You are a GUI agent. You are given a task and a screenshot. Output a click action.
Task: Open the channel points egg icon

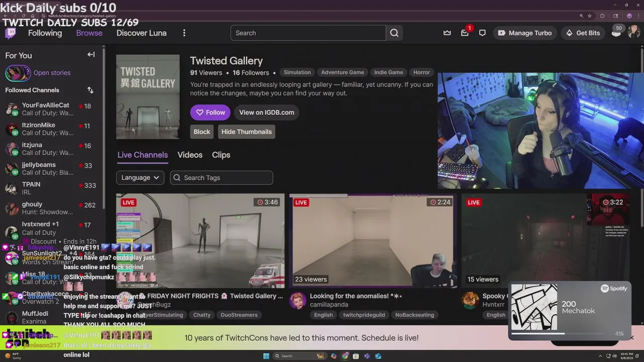pyautogui.click(x=616, y=32)
